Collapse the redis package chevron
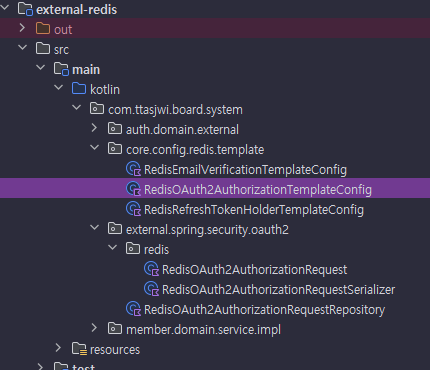Screen dimensions: 430x370 112,248
